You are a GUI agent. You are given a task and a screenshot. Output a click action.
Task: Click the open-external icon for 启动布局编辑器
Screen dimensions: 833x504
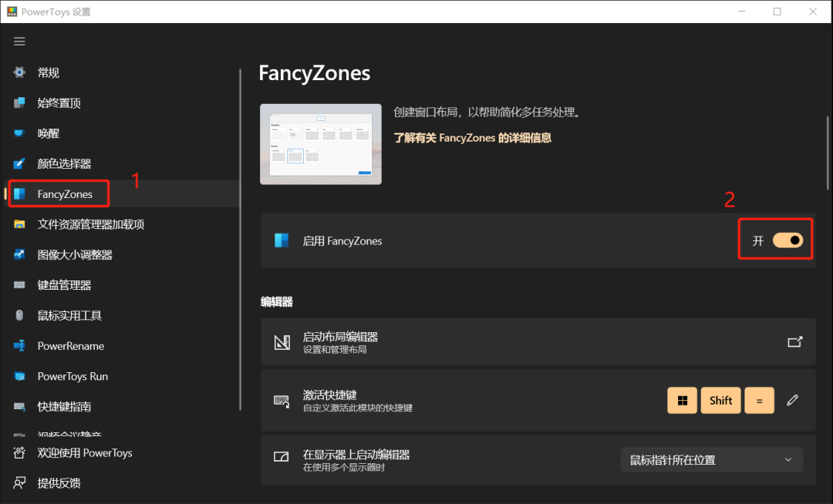point(794,341)
